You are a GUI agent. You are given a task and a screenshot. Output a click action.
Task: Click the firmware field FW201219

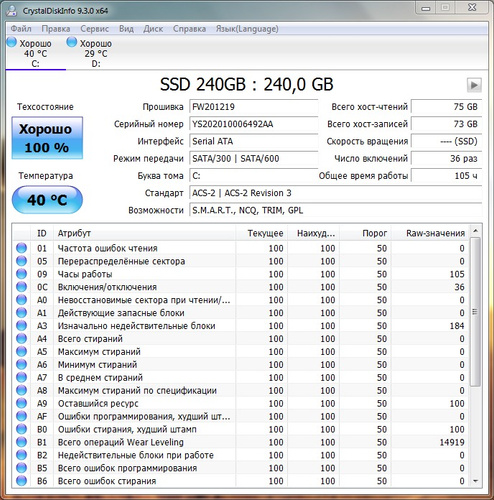coord(254,107)
